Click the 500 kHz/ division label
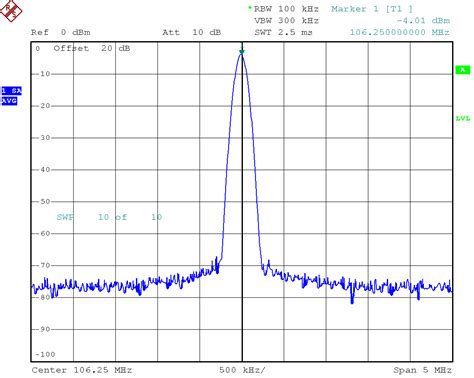This screenshot has width=474, height=378. pyautogui.click(x=242, y=370)
